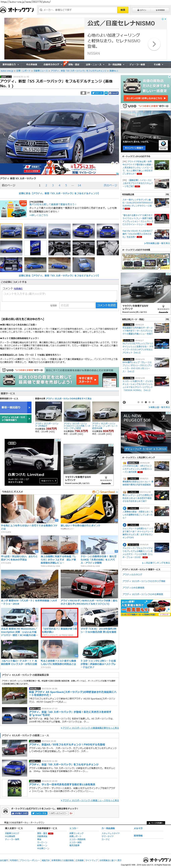Expand the その他 navigation menu
The width and height of the screenshot is (171, 868).
(x=158, y=64)
